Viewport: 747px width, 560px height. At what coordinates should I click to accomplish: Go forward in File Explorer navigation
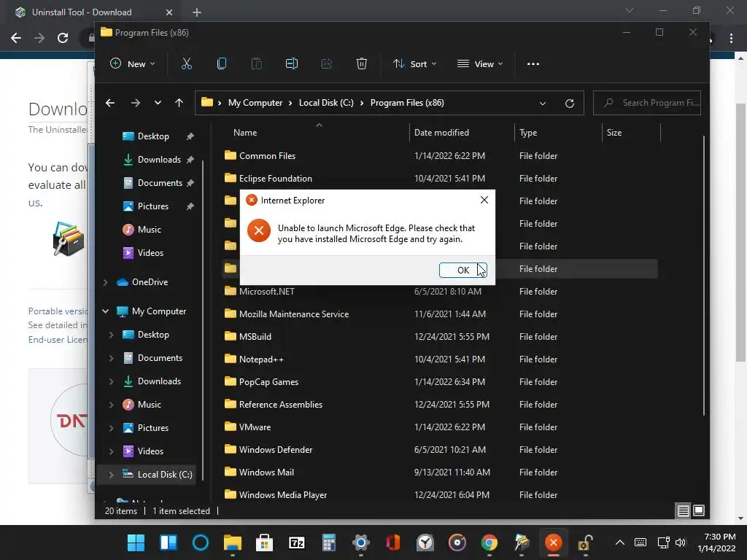pyautogui.click(x=135, y=103)
